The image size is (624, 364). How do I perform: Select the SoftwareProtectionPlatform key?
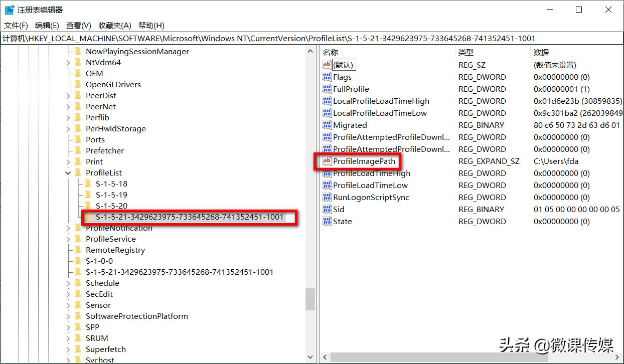(x=137, y=316)
